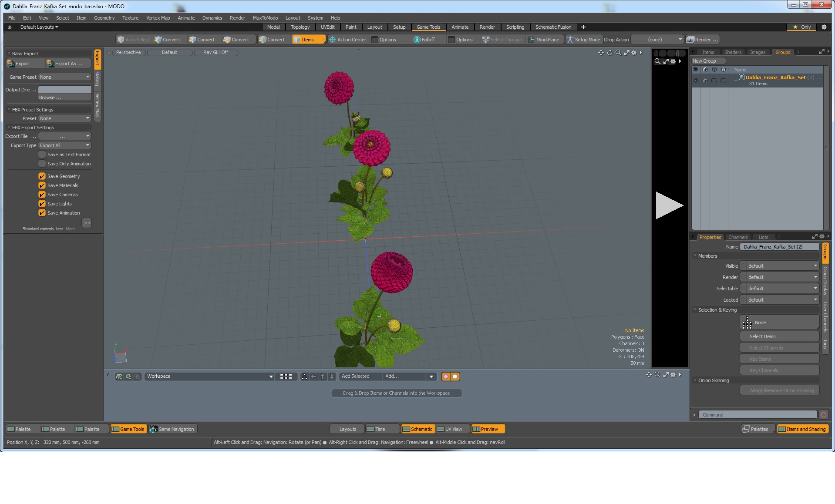The height and width of the screenshot is (504, 835).
Task: Click the group Name field in Properties
Action: (x=779, y=247)
